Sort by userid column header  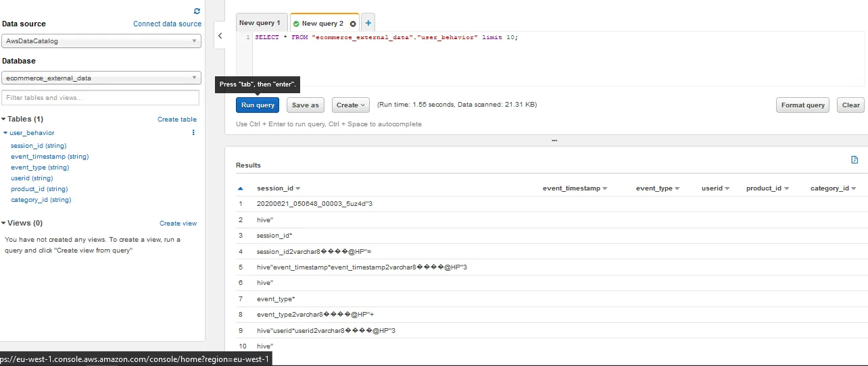pyautogui.click(x=716, y=188)
